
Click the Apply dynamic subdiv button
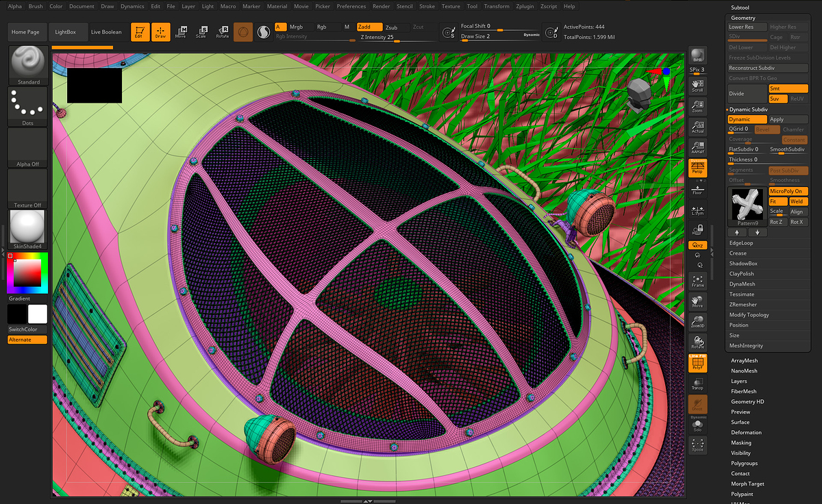tap(788, 119)
